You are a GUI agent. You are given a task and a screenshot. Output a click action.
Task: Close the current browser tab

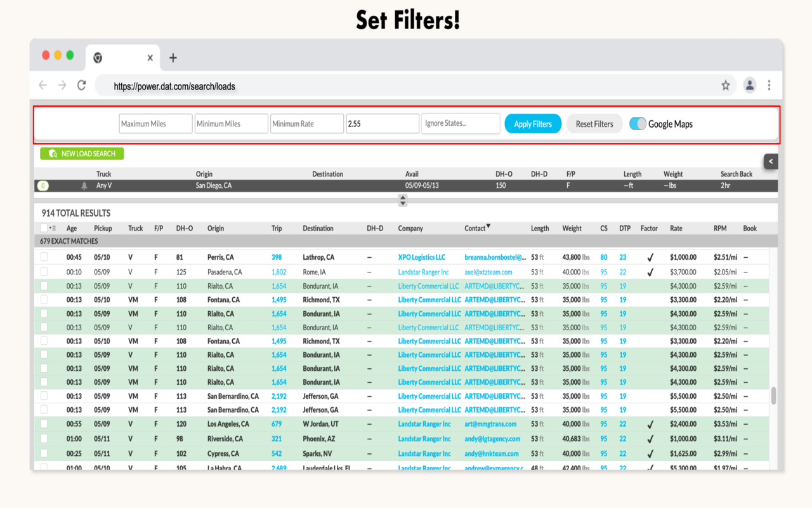tap(150, 58)
